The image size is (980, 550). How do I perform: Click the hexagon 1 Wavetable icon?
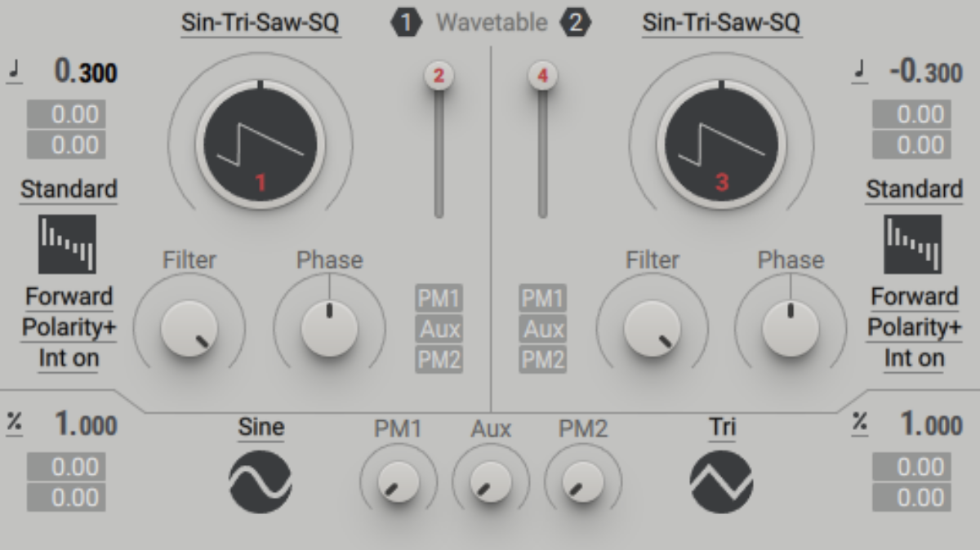pos(407,23)
